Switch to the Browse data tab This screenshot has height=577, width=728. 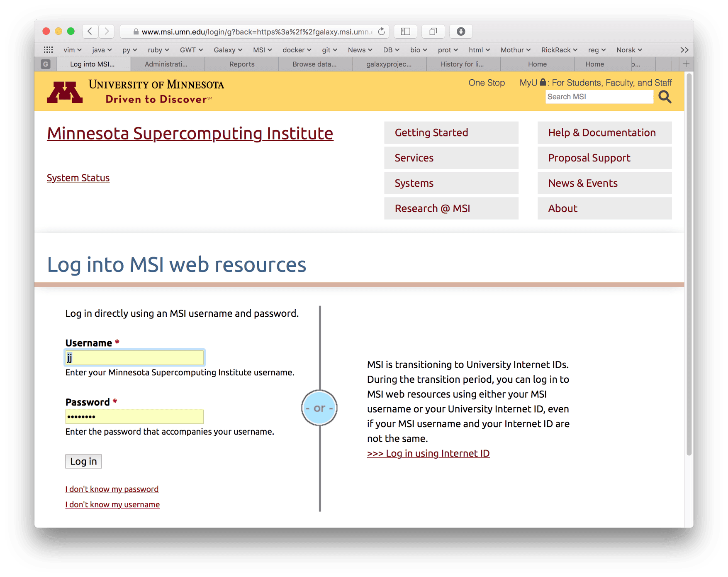point(314,64)
